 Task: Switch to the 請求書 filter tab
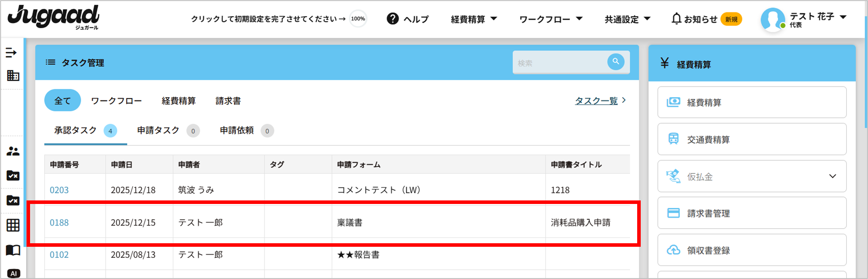[x=228, y=101]
